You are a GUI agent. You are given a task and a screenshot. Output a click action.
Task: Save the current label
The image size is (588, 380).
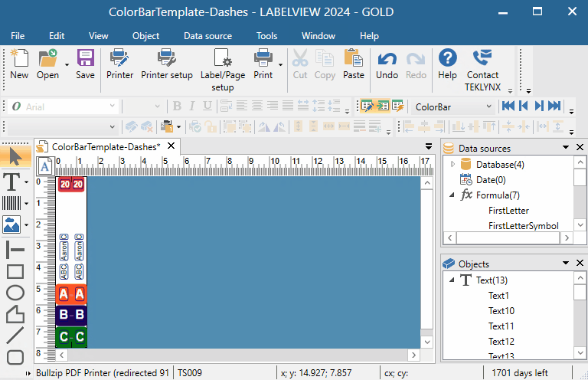click(86, 64)
